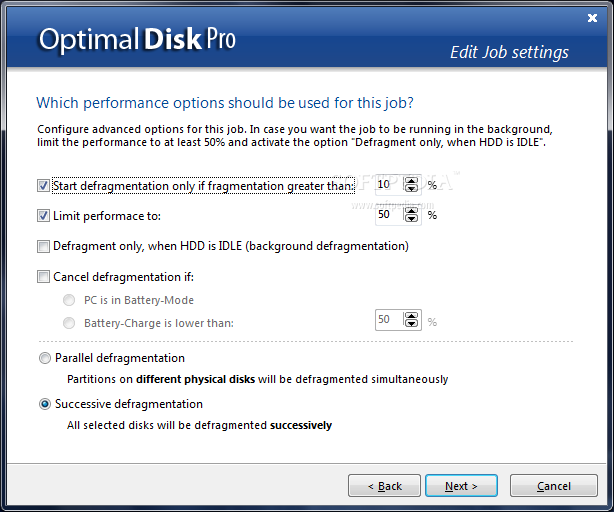Go to the Next step
Screen dimensions: 614x512
click(x=461, y=486)
